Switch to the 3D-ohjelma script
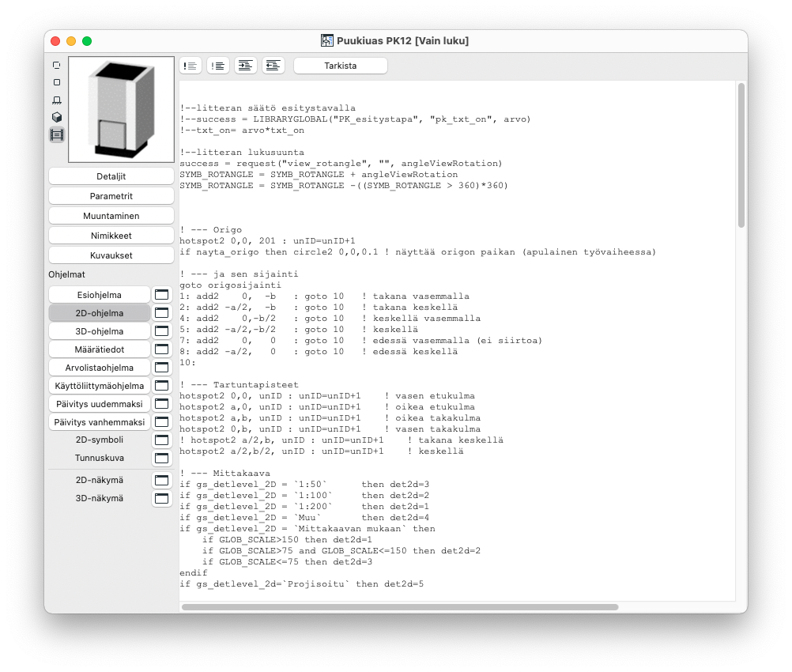Screen dimensions: 792x672 [x=100, y=331]
